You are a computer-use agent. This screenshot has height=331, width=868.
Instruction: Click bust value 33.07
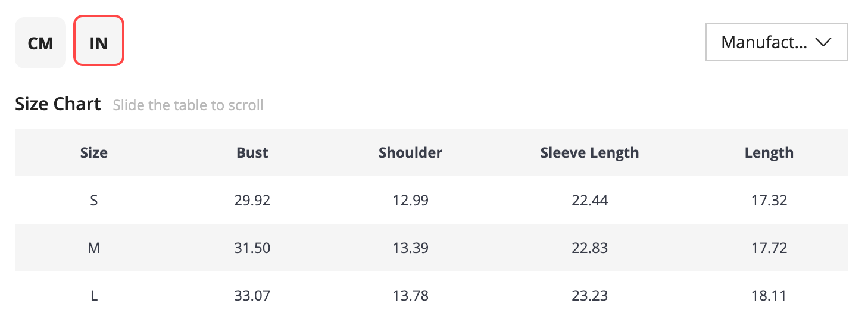252,296
